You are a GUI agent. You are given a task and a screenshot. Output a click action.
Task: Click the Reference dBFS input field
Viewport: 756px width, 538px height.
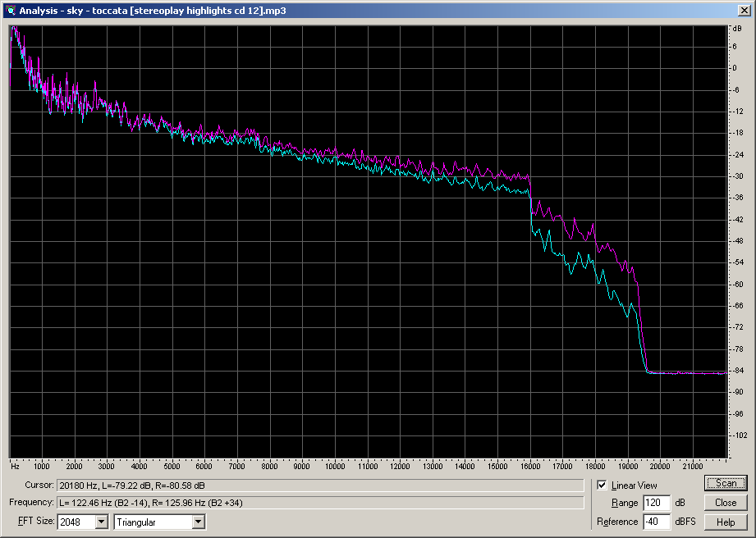click(657, 522)
